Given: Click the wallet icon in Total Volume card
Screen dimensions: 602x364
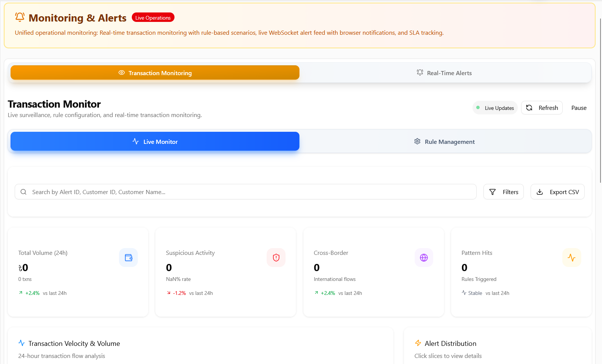Looking at the screenshot, I should point(128,258).
